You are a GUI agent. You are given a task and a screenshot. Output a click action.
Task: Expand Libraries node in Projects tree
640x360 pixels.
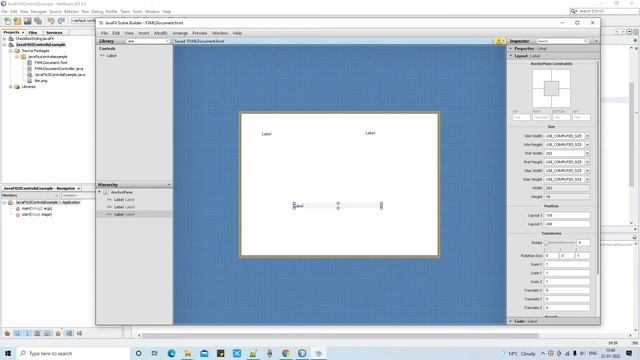[11, 87]
